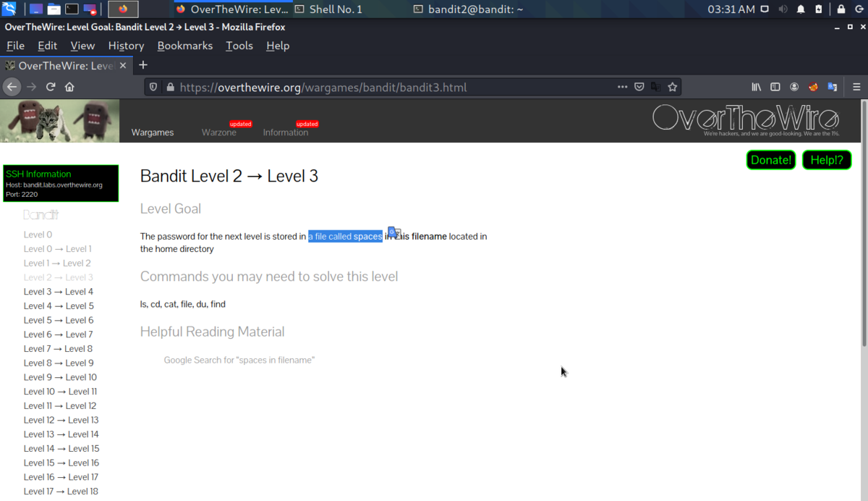The height and width of the screenshot is (501, 868).
Task: Open the Information navigation item
Action: tap(286, 132)
